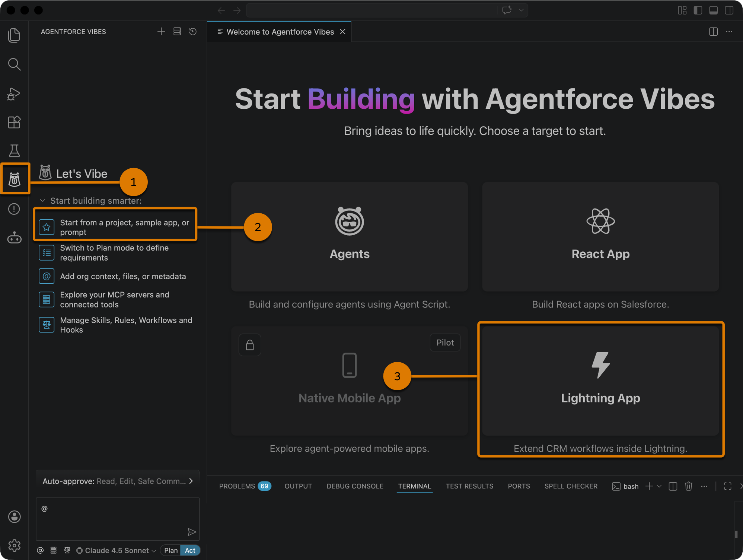Switch to Act mode
The image size is (743, 560).
click(x=190, y=550)
